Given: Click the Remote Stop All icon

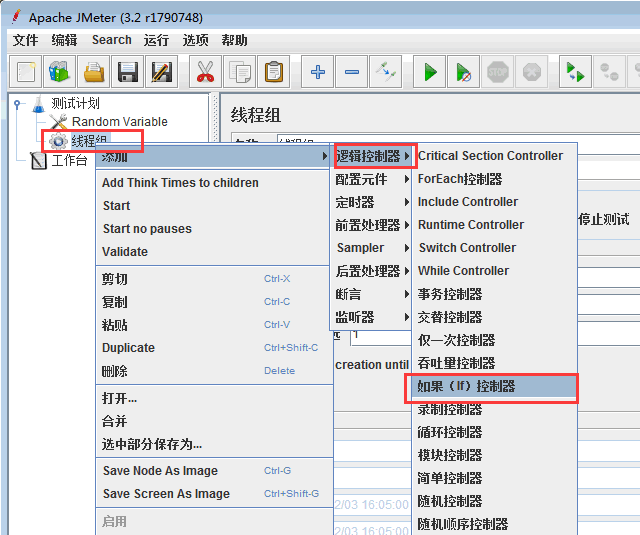Looking at the screenshot, I should click(609, 72).
